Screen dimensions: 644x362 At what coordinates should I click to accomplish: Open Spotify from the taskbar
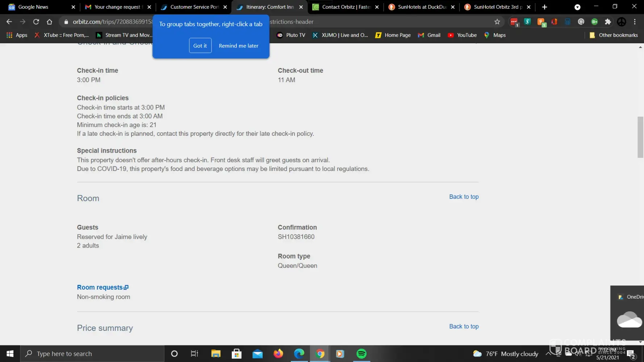coord(361,354)
